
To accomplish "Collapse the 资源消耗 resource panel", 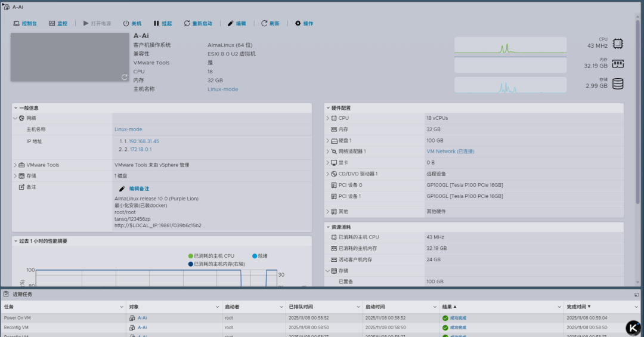I will [328, 227].
